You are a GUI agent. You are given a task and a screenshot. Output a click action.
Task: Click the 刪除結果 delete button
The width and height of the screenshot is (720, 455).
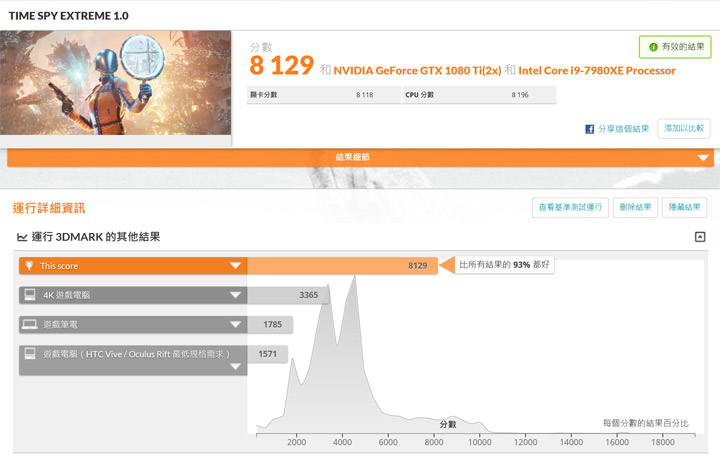636,208
